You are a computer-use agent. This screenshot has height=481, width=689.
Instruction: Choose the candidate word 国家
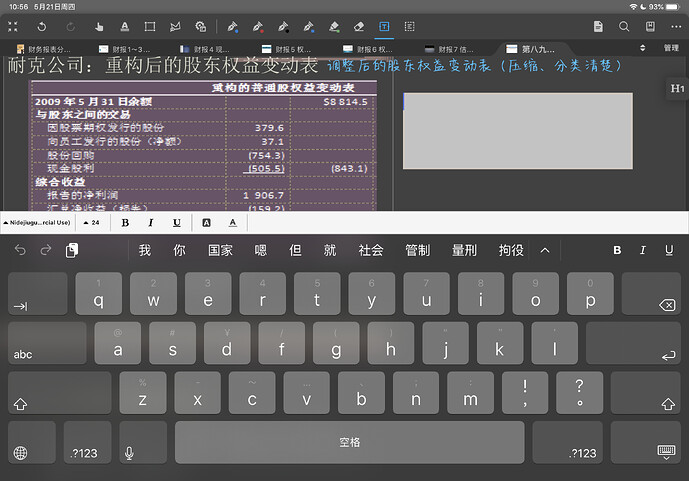220,250
